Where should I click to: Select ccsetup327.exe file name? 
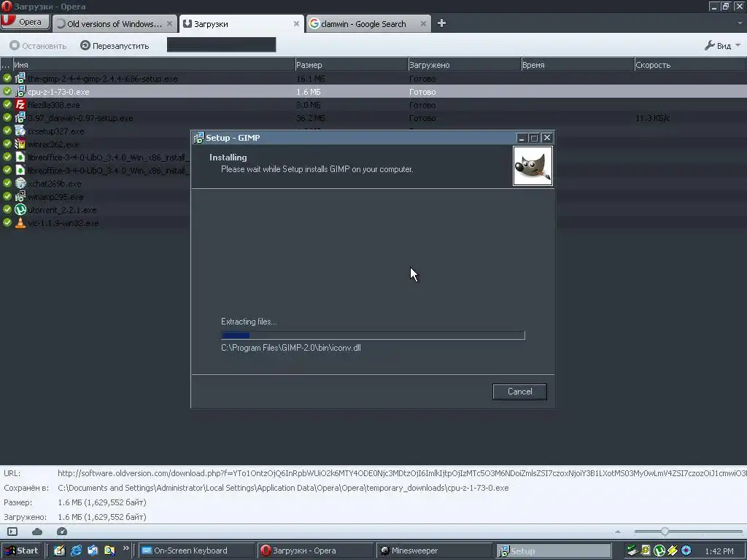(55, 131)
